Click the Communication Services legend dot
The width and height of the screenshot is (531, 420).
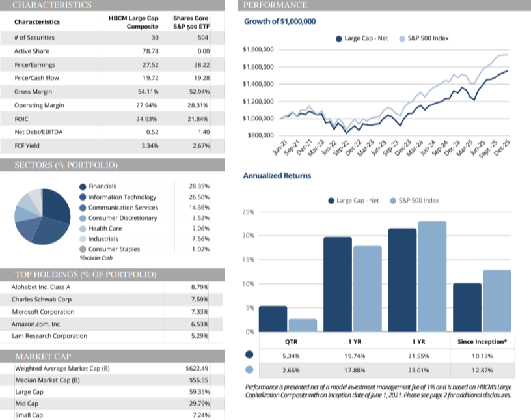click(x=82, y=208)
